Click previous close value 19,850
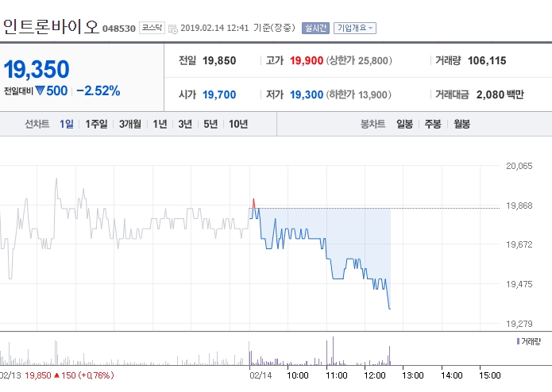Viewport: 552px width, 392px height. tap(219, 61)
